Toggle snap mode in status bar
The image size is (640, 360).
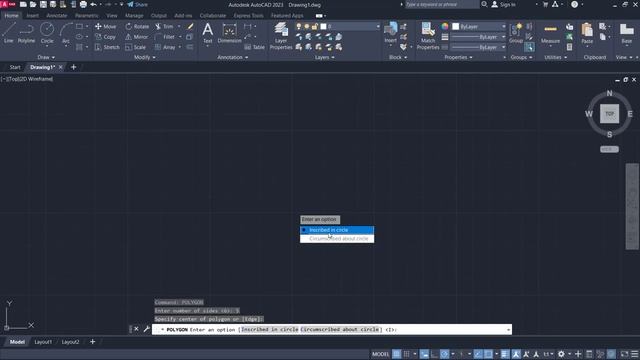407,354
